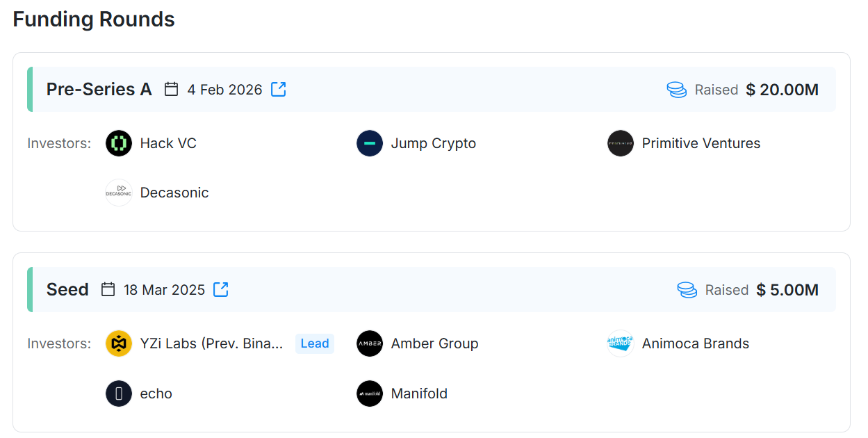
Task: Click the YZi Labs logo icon
Action: (x=119, y=343)
